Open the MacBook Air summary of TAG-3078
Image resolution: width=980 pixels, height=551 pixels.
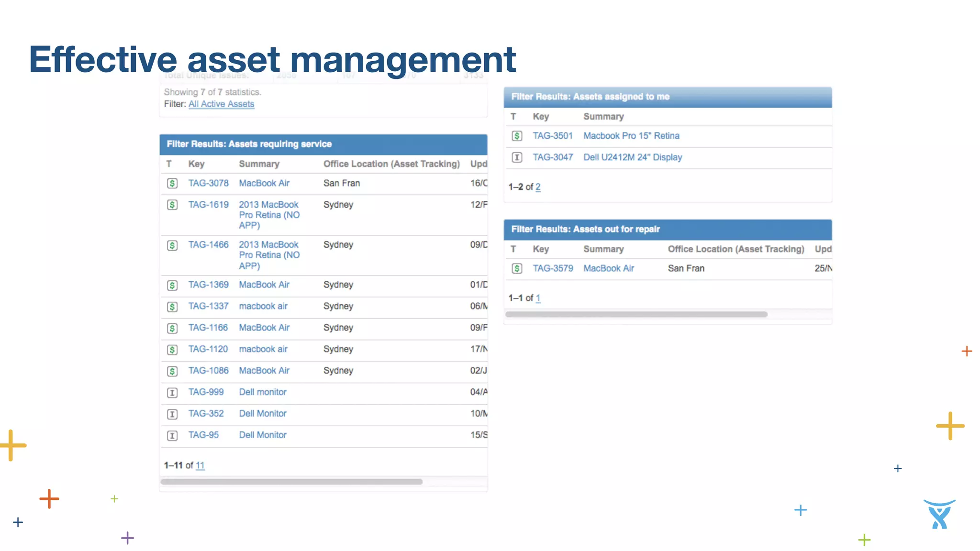[264, 183]
